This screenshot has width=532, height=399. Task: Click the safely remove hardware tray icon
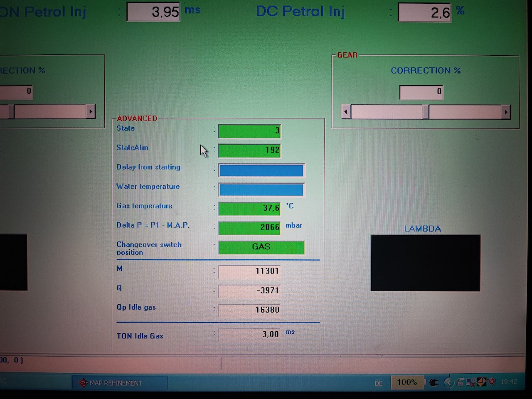click(461, 382)
